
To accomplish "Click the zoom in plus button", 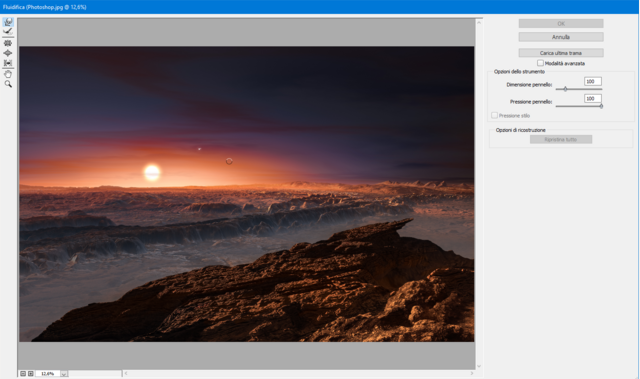I will click(31, 373).
